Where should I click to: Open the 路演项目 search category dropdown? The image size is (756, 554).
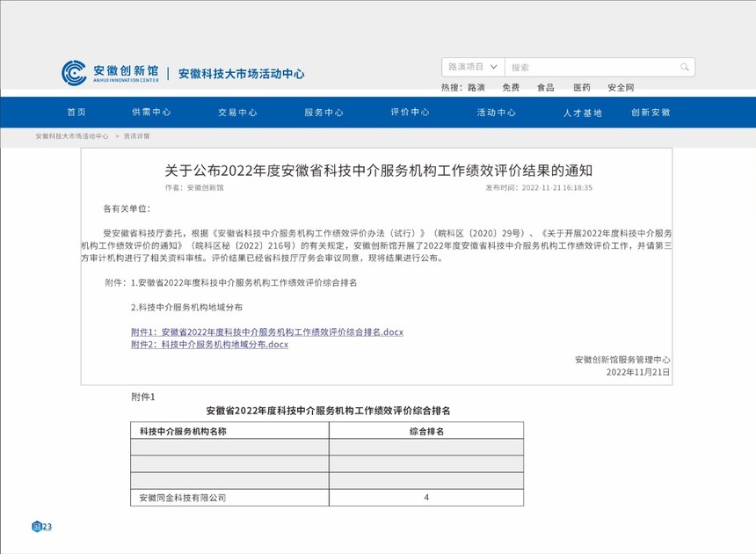473,67
